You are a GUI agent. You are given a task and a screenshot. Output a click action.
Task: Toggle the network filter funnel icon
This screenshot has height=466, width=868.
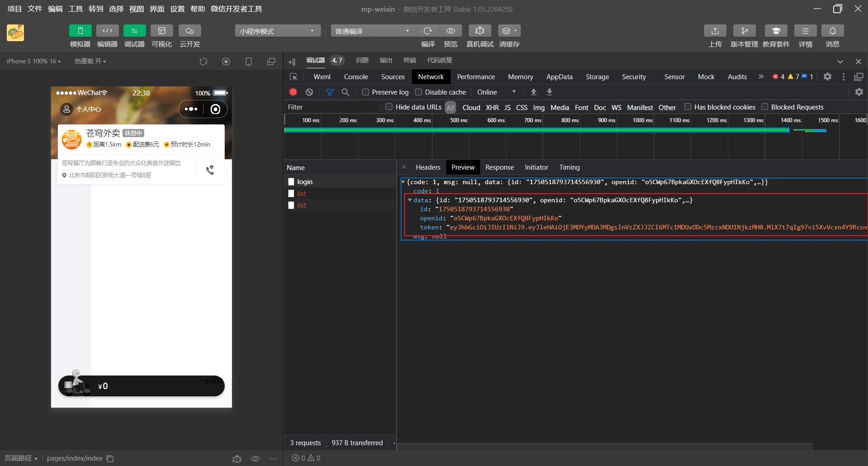tap(330, 92)
